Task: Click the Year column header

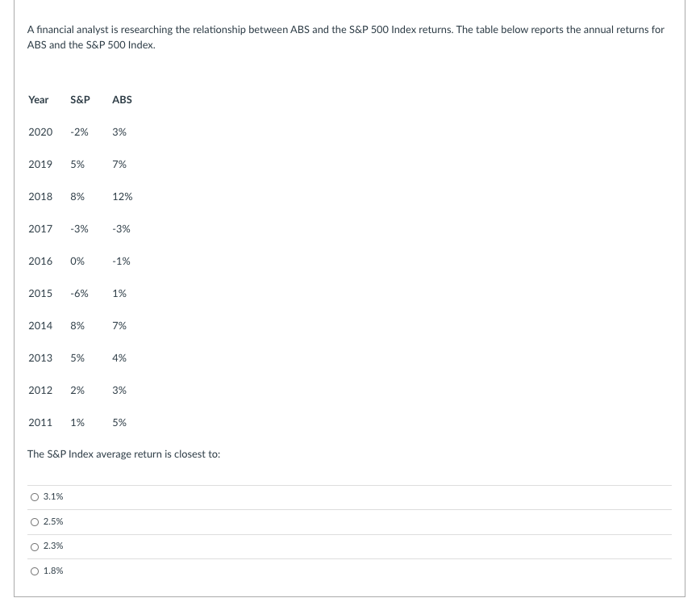Action: [x=39, y=99]
